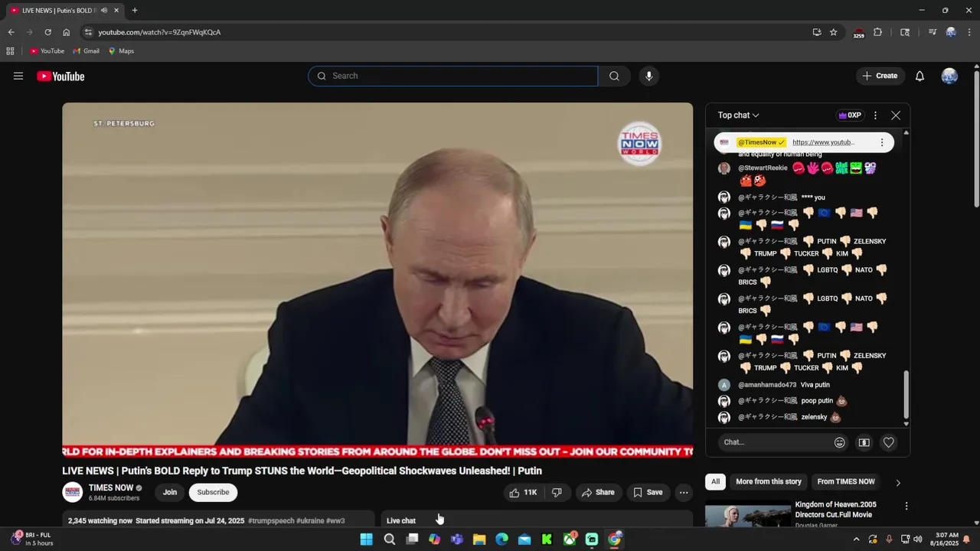Go to the YouTube home logo

tap(60, 76)
